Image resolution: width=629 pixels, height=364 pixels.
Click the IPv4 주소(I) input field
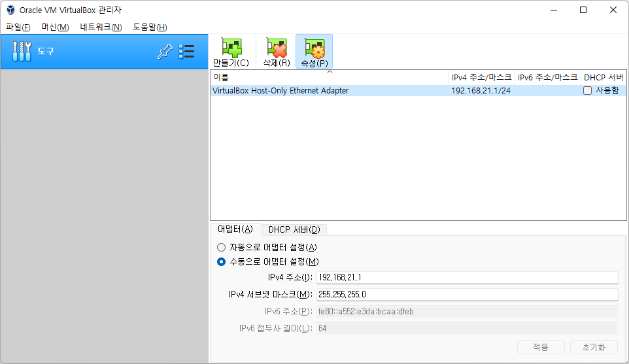(x=467, y=277)
